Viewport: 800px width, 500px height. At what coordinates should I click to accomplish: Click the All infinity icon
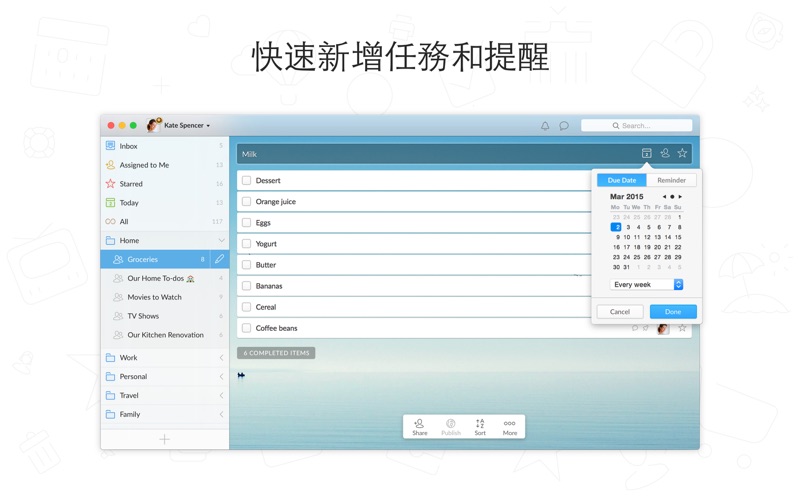tap(110, 221)
